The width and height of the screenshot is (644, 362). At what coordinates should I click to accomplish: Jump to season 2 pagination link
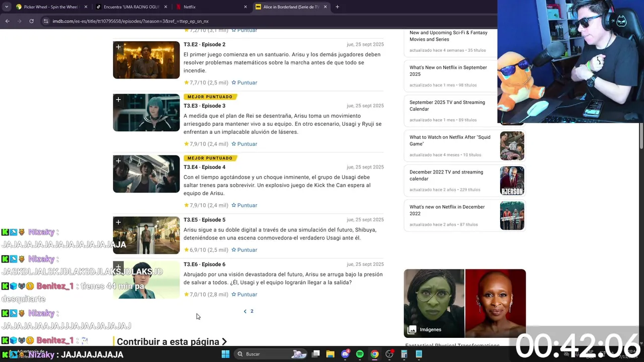(252, 311)
